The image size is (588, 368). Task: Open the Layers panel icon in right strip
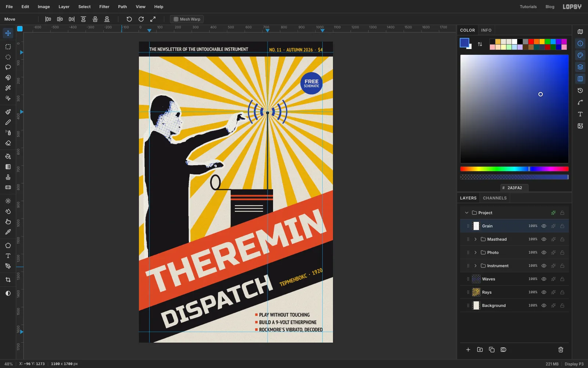[580, 67]
